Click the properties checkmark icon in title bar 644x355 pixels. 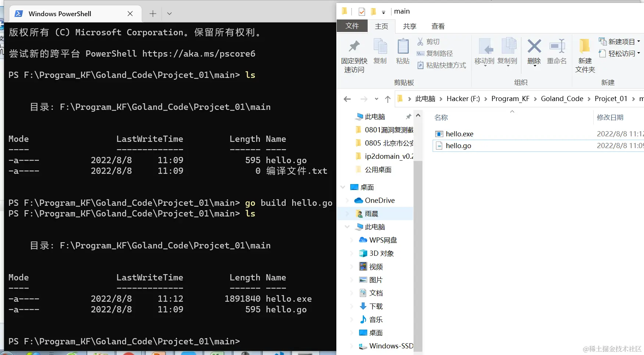click(362, 12)
